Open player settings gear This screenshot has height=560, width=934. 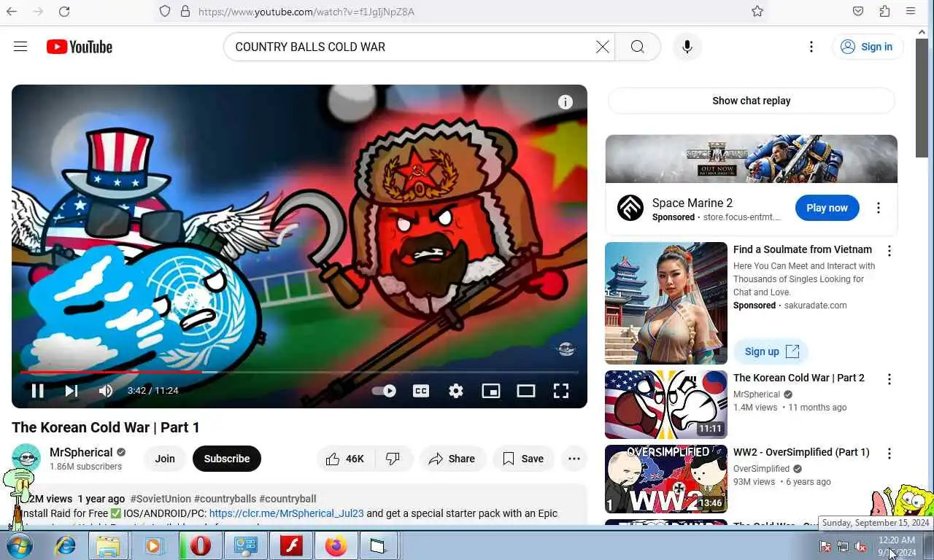pos(456,391)
